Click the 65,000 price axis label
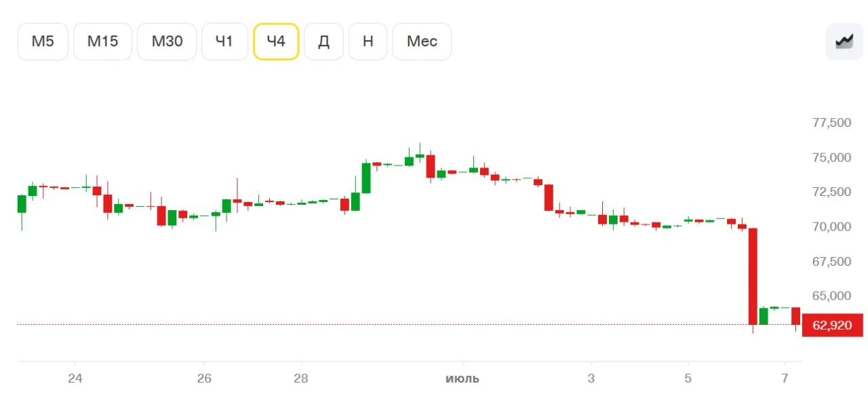868x396 pixels. (831, 296)
